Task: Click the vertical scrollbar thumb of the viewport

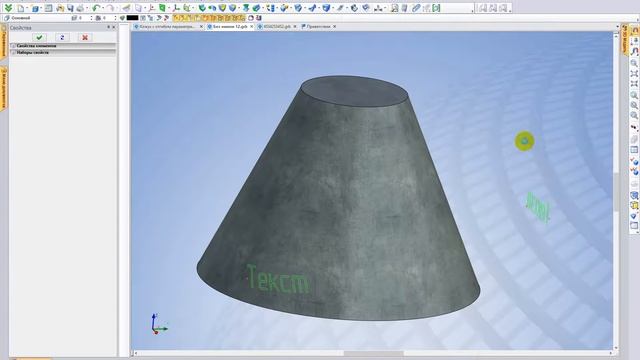Action: (x=616, y=192)
